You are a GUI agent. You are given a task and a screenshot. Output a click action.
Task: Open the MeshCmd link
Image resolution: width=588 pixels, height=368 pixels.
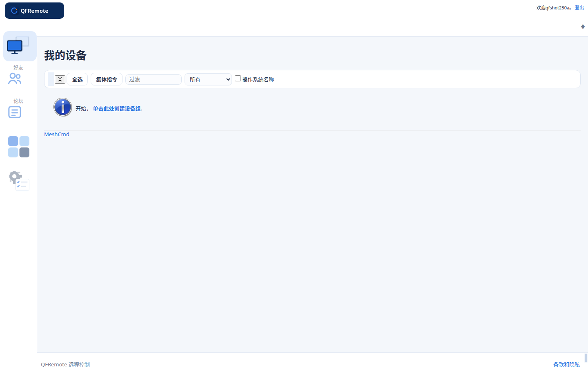pyautogui.click(x=57, y=134)
